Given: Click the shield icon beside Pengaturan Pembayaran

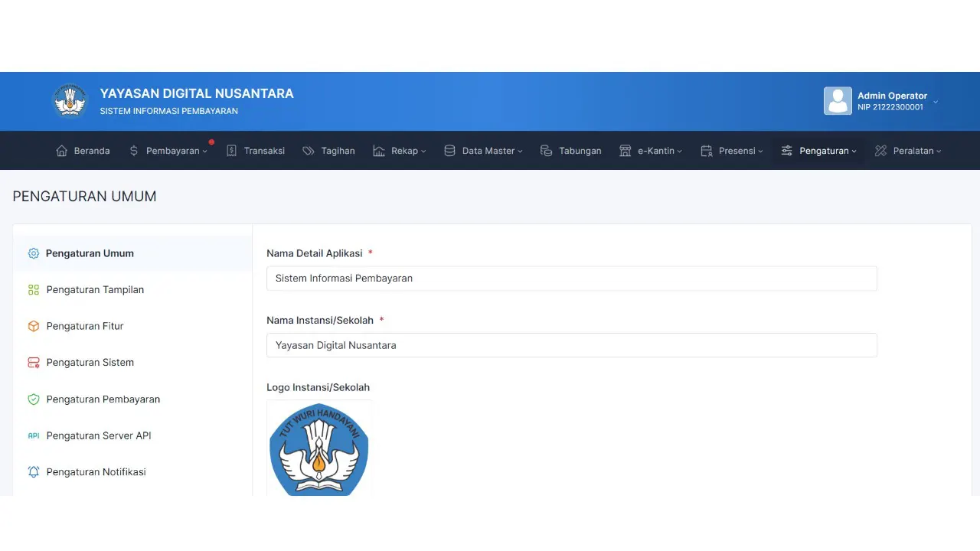Looking at the screenshot, I should 34,399.
